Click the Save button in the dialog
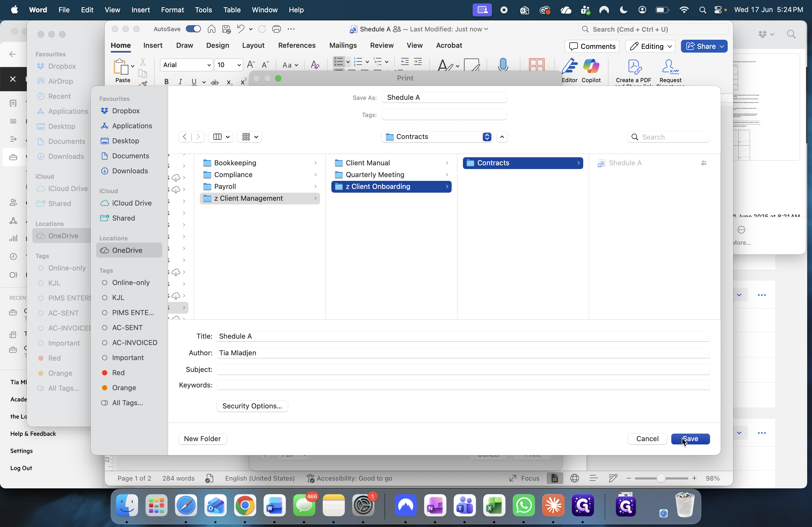Image resolution: width=812 pixels, height=527 pixels. 690,439
